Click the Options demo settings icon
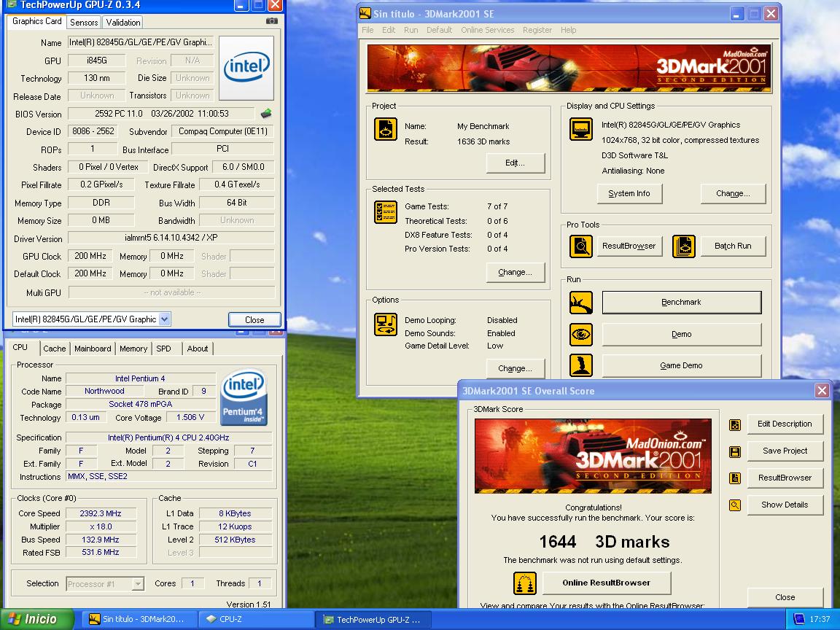 coord(385,324)
